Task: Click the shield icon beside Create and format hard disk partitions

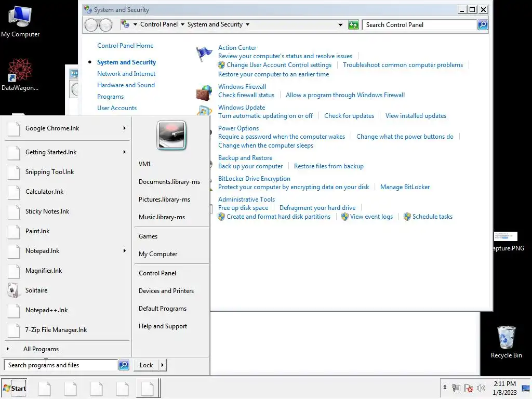Action: click(221, 217)
